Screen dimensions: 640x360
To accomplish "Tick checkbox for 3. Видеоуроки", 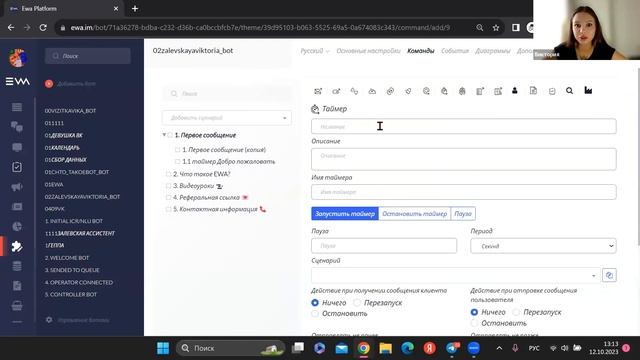I will [x=168, y=186].
